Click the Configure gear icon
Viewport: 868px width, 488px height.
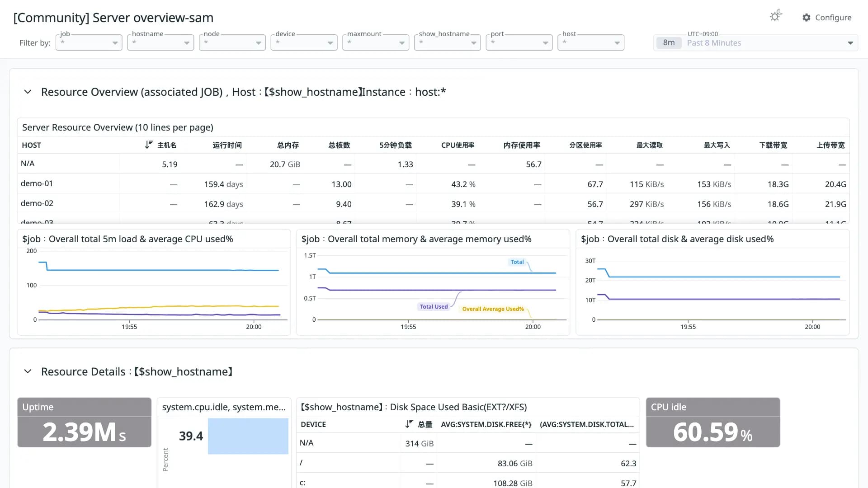pyautogui.click(x=807, y=18)
